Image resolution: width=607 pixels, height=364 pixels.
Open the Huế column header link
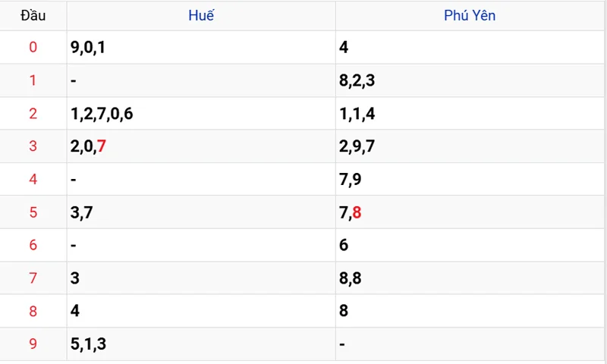coord(201,15)
